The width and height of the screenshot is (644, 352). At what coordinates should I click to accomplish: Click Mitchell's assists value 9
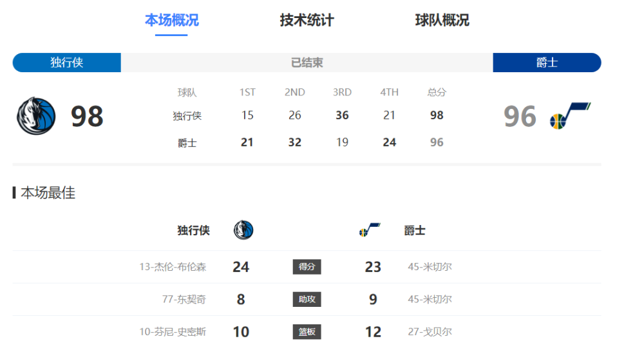(x=373, y=299)
